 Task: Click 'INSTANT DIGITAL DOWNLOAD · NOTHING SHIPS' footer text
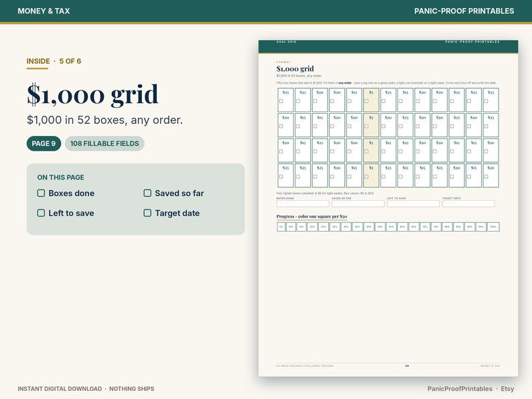click(x=86, y=389)
